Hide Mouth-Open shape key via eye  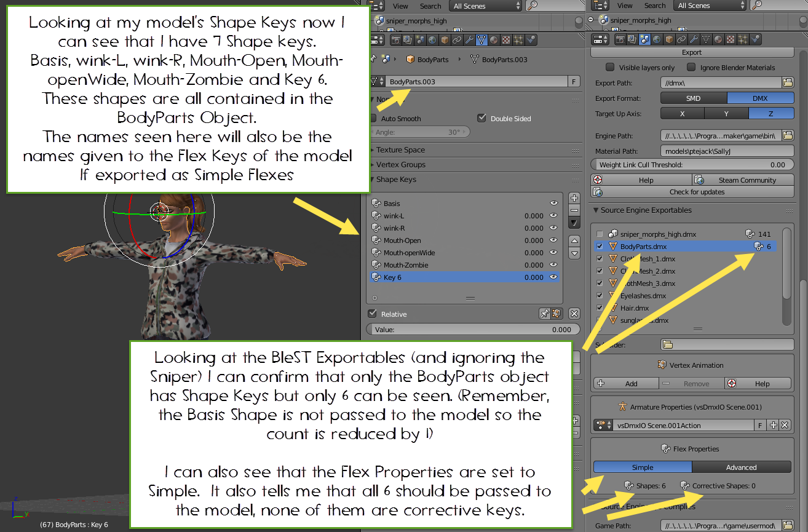[x=553, y=240]
